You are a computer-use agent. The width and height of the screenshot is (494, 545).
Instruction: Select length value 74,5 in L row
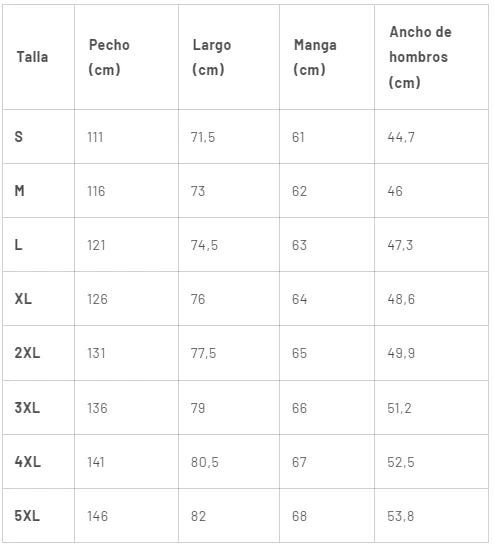click(x=204, y=245)
